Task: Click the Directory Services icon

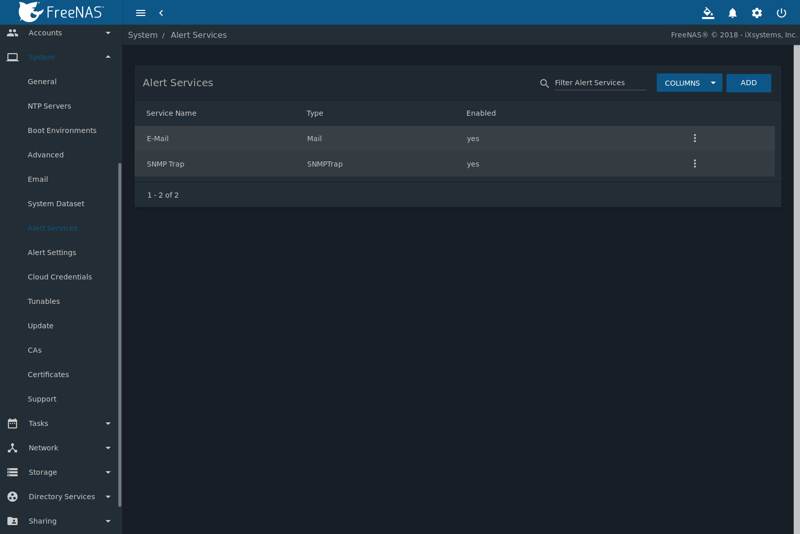Action: point(13,497)
